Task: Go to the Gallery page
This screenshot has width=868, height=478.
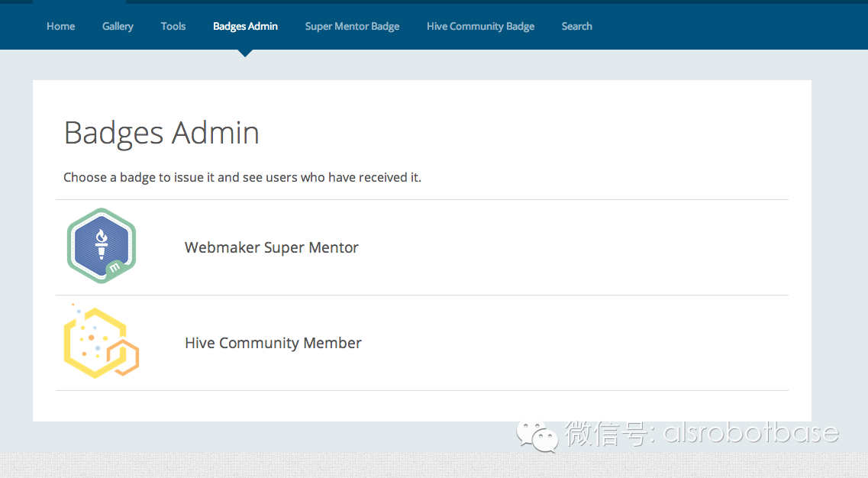Action: (118, 26)
